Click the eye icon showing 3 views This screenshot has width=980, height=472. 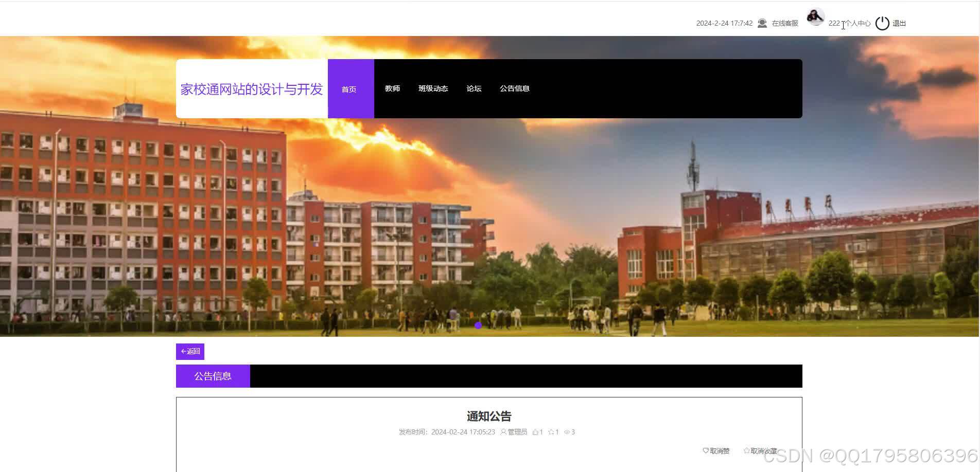[567, 432]
